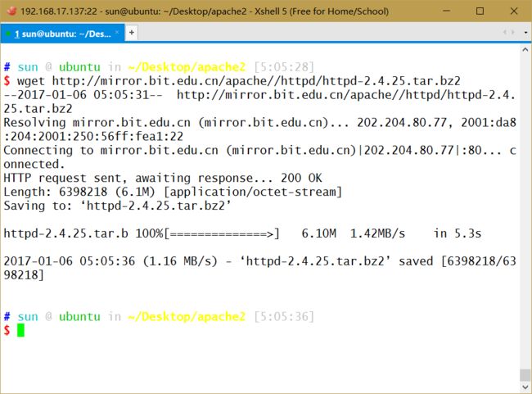Viewport: 532px width, 394px height.
Task: Click the '6.10M' downloaded size
Action: click(x=319, y=233)
